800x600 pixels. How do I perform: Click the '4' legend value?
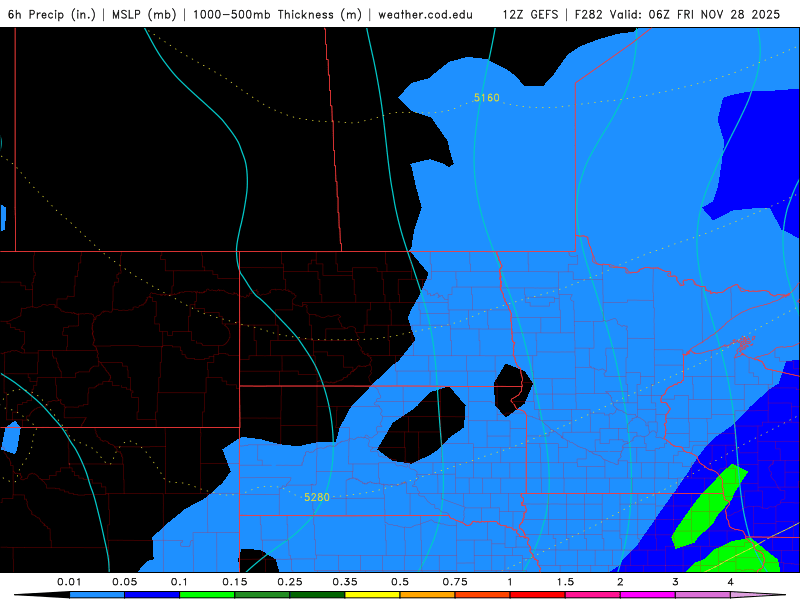tap(731, 582)
